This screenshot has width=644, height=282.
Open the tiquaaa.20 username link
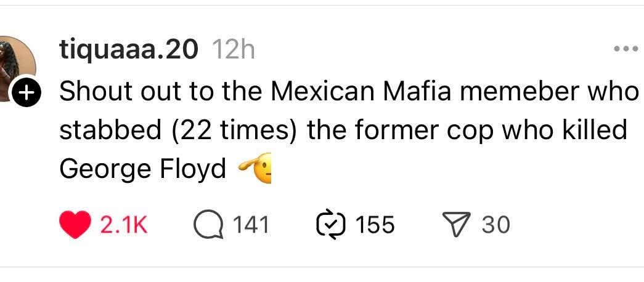129,51
